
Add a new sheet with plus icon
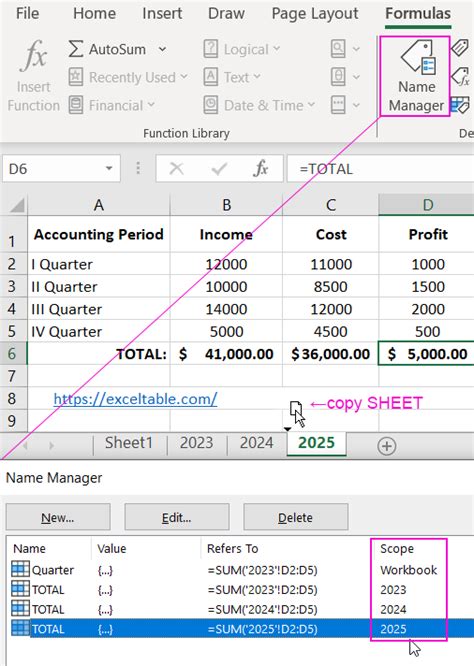(x=387, y=446)
